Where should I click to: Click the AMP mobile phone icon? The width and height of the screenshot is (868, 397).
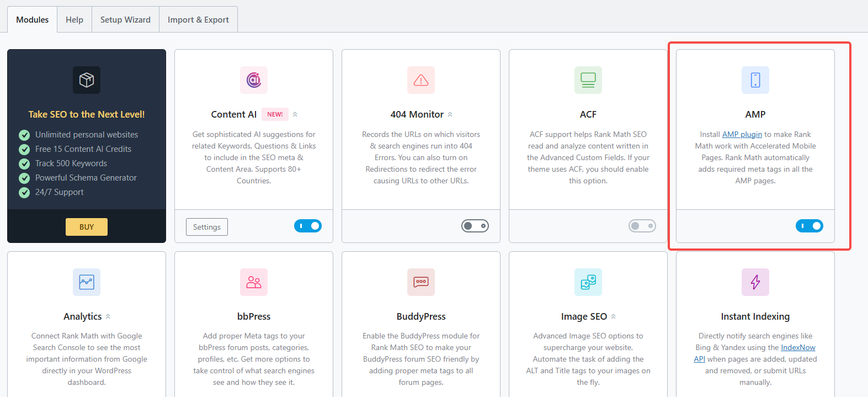(x=755, y=80)
